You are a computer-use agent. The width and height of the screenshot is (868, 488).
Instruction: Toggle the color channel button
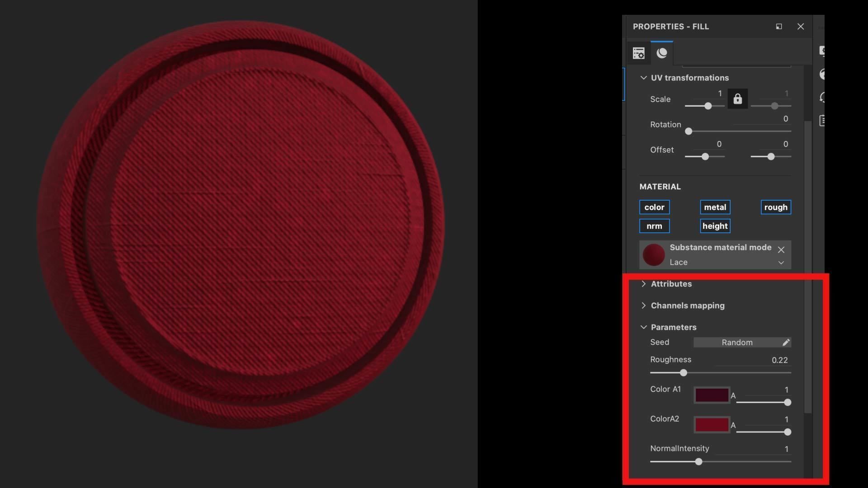654,207
